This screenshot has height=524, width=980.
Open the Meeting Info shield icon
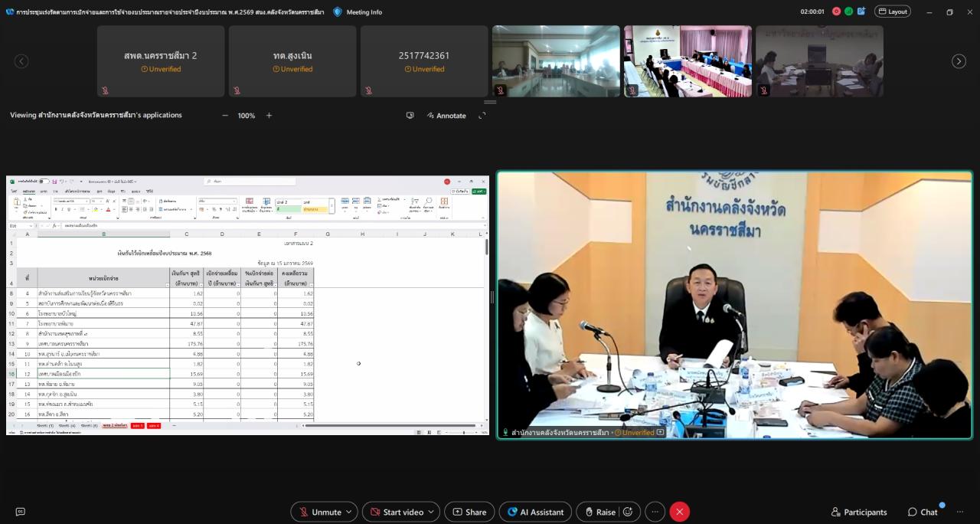point(338,11)
